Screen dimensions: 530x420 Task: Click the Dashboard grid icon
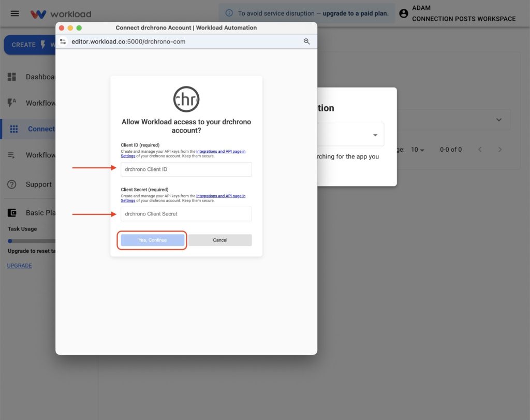(12, 77)
